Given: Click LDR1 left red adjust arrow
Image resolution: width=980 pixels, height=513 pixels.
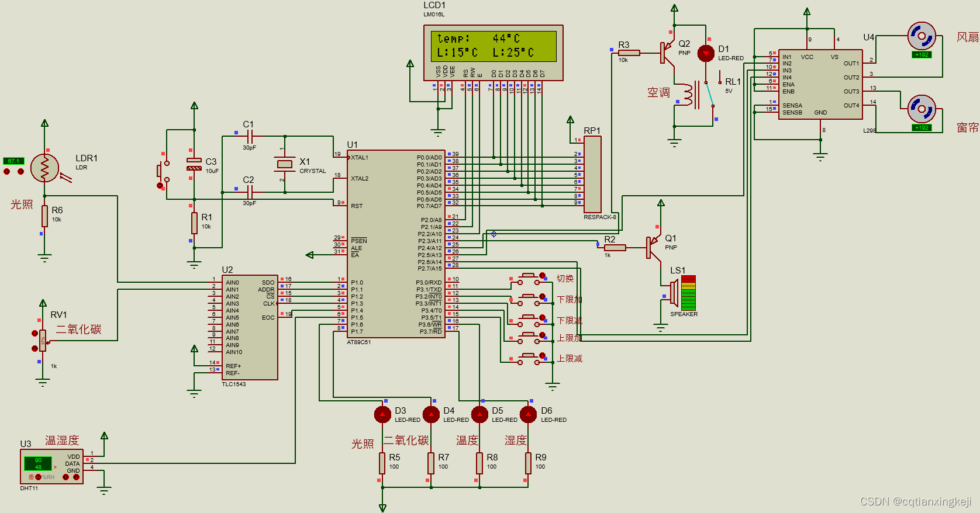Looking at the screenshot, I should click(7, 172).
